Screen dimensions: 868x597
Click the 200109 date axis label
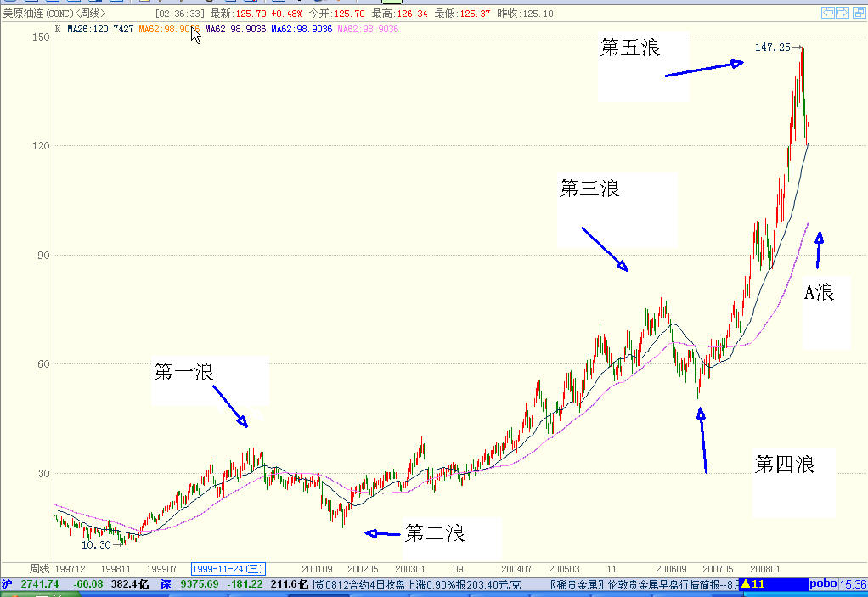[317, 569]
